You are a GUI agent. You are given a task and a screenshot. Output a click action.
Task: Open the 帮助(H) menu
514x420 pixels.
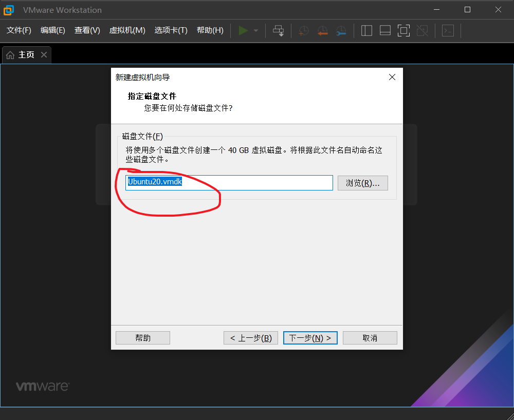[x=210, y=30]
